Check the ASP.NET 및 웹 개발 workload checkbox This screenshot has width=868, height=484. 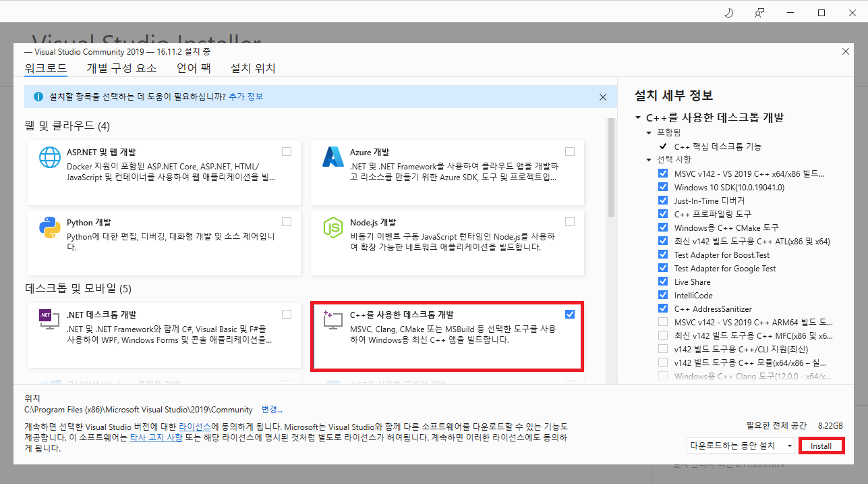tap(287, 151)
